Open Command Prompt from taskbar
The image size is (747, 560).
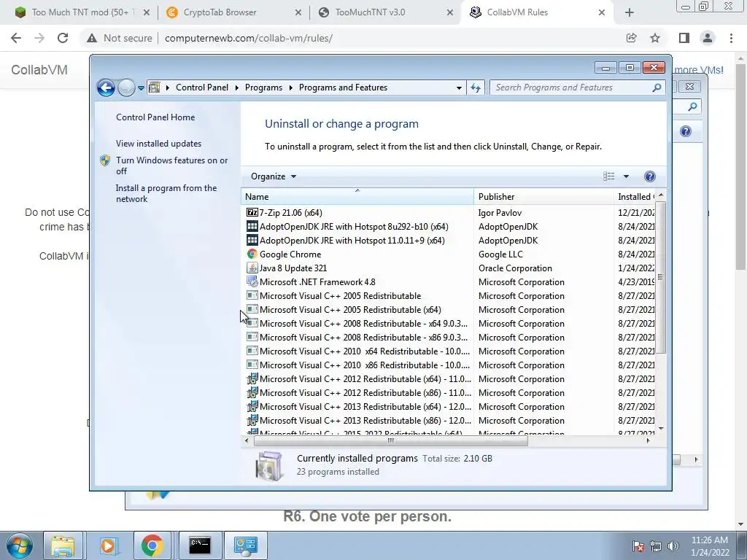(x=200, y=545)
